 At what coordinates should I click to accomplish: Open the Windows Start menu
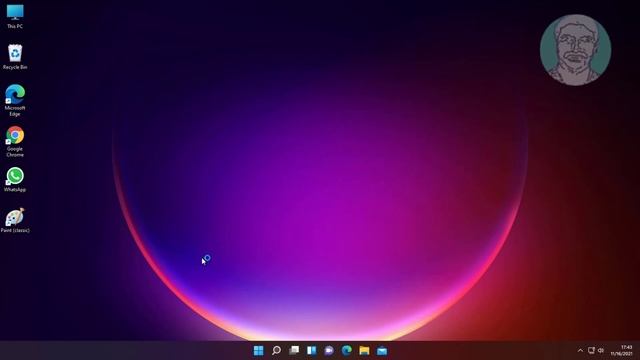click(x=258, y=350)
